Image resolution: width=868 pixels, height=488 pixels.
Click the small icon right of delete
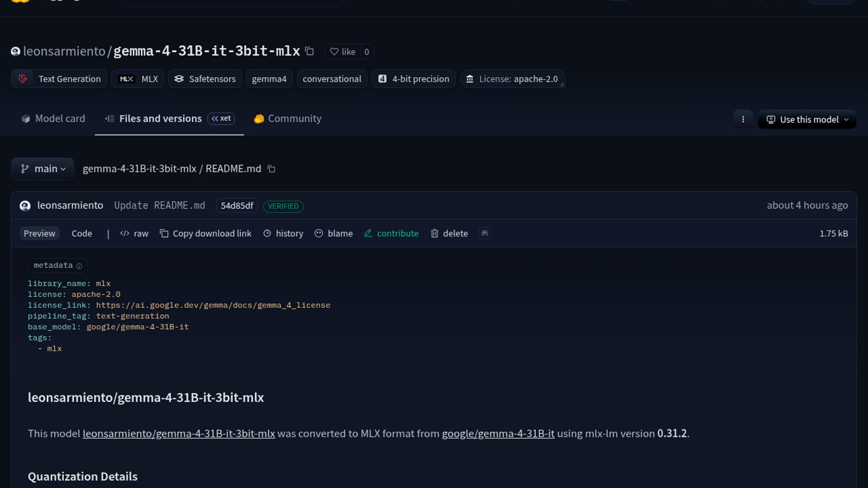point(485,234)
